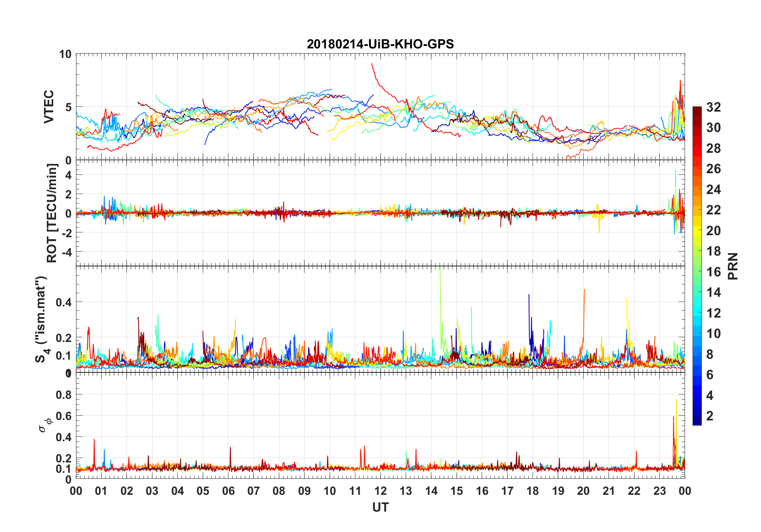Click x-axis tick label 12
This screenshot has width=761, height=532.
(380, 491)
